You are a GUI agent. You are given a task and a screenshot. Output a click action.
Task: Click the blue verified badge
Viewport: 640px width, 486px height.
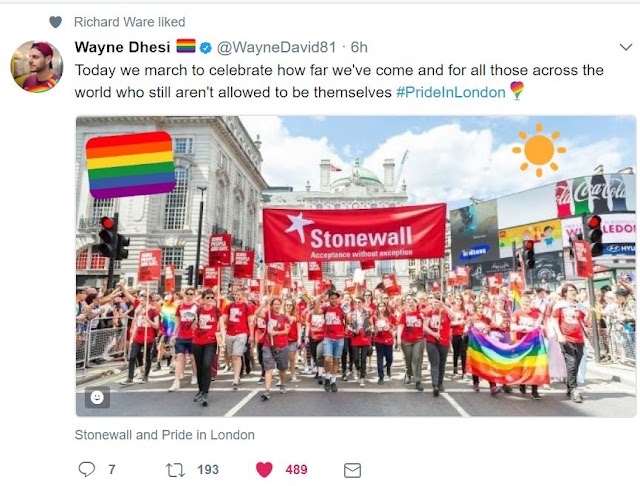tap(206, 48)
